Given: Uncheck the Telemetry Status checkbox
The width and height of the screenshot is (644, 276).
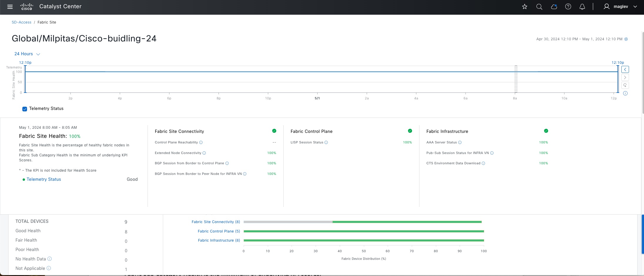Looking at the screenshot, I should coord(25,109).
